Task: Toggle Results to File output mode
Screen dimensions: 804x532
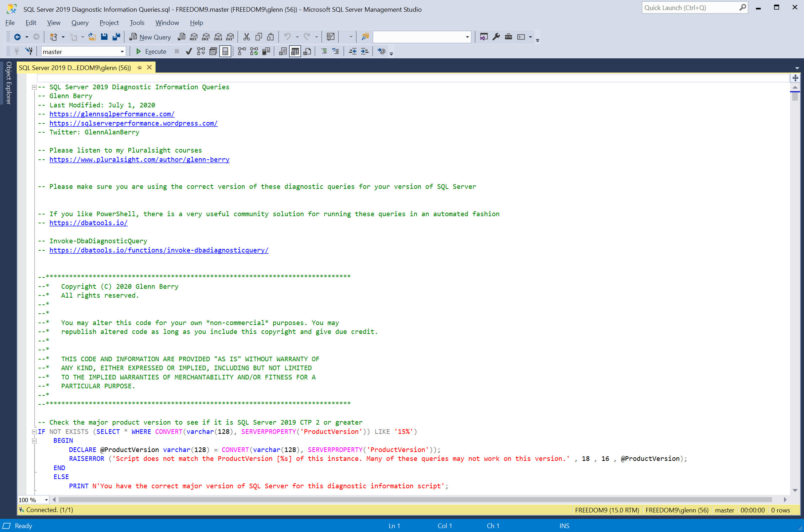Action: point(307,51)
